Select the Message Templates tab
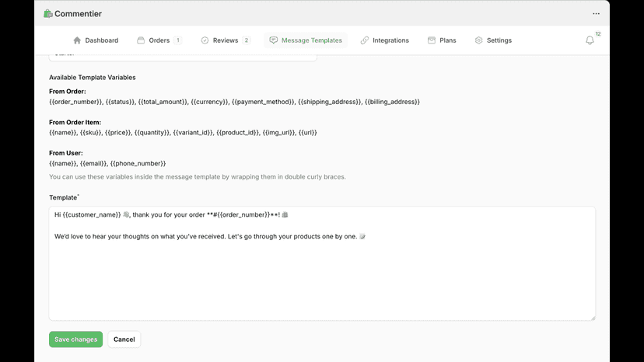This screenshot has height=362, width=644. coord(306,40)
